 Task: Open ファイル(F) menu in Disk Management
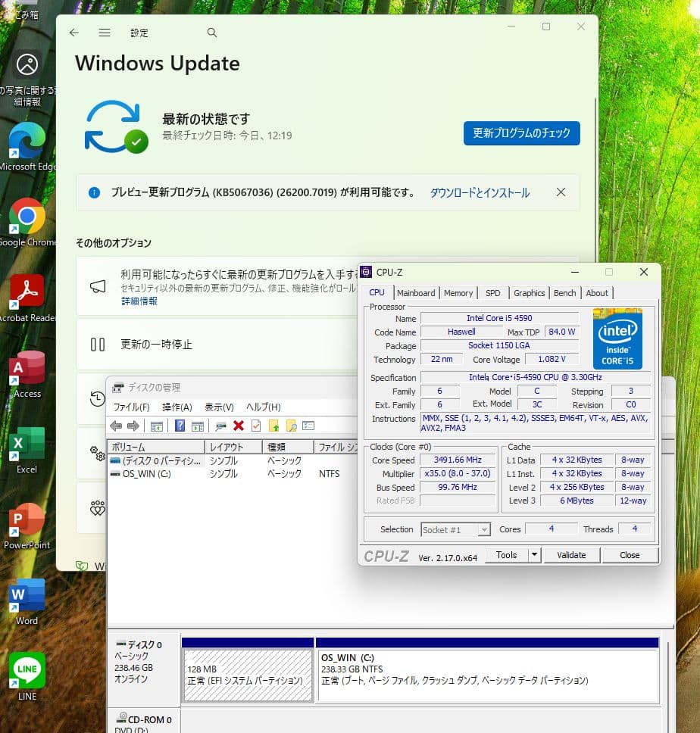[x=131, y=407]
